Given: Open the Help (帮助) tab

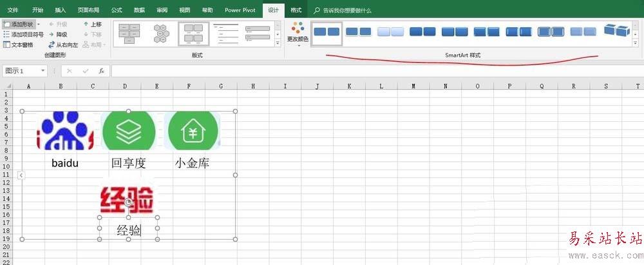Looking at the screenshot, I should [207, 10].
